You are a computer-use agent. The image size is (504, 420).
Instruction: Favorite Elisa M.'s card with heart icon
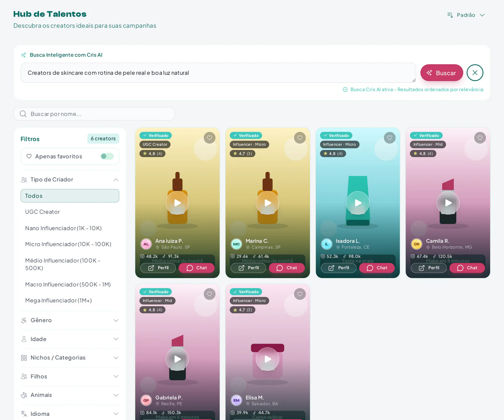pyautogui.click(x=300, y=294)
